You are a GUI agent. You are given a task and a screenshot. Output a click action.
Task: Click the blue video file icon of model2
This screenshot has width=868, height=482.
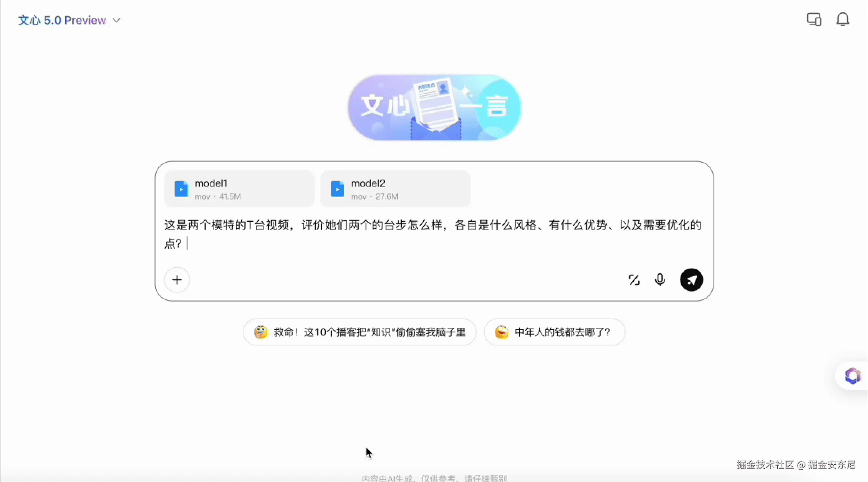tap(337, 189)
